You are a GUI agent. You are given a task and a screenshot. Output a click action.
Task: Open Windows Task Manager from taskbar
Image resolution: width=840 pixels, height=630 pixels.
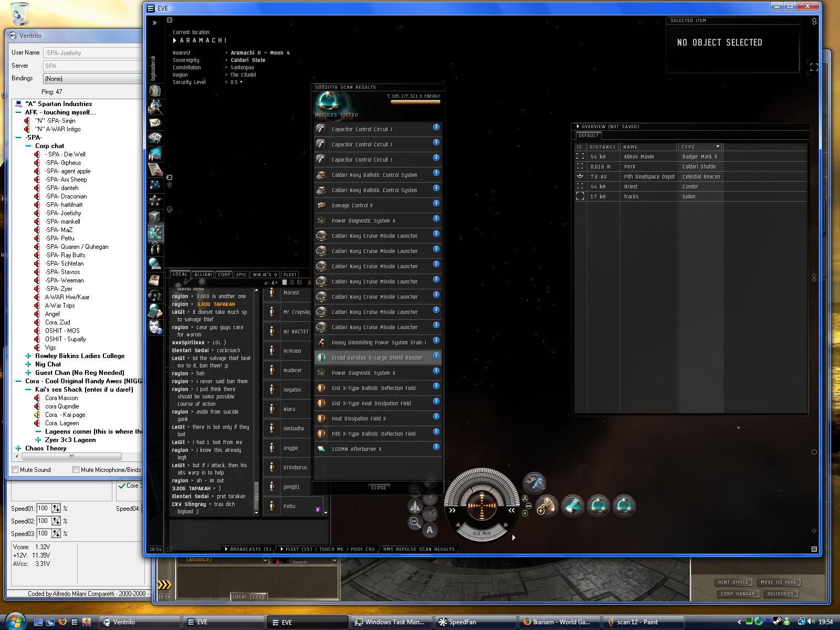(392, 622)
